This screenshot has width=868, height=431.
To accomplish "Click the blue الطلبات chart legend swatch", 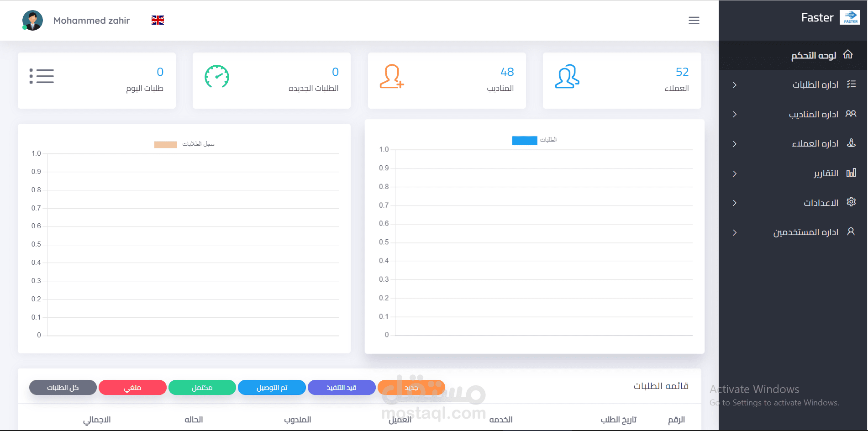I will click(524, 140).
